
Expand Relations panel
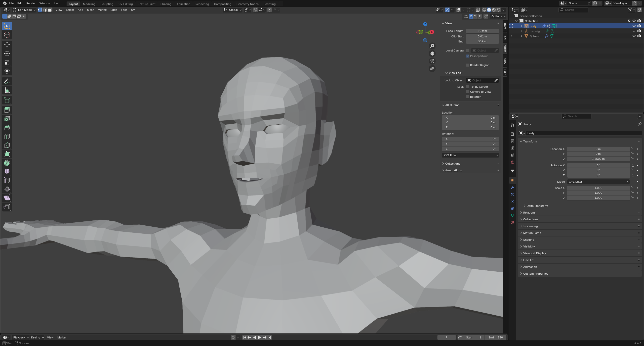point(529,213)
